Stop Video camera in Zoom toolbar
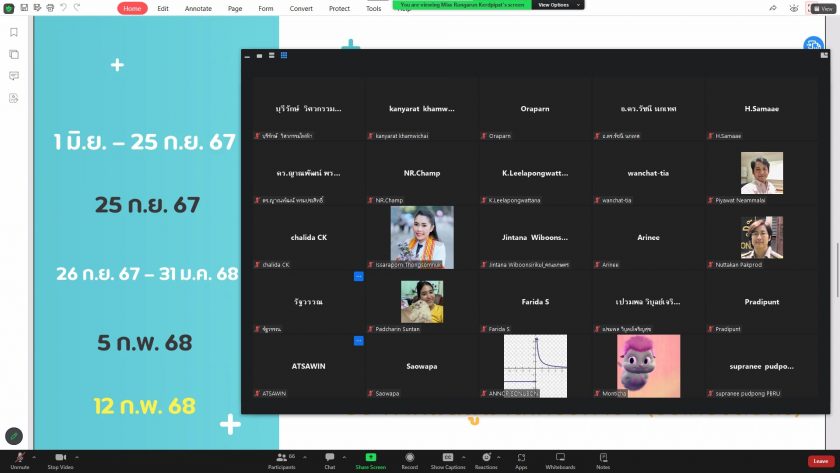840x473 pixels. (x=60, y=459)
